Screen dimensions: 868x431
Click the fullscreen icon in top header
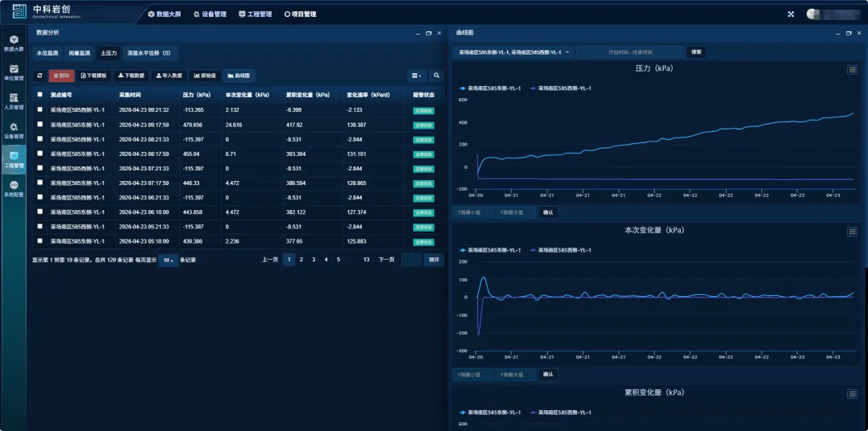point(791,14)
